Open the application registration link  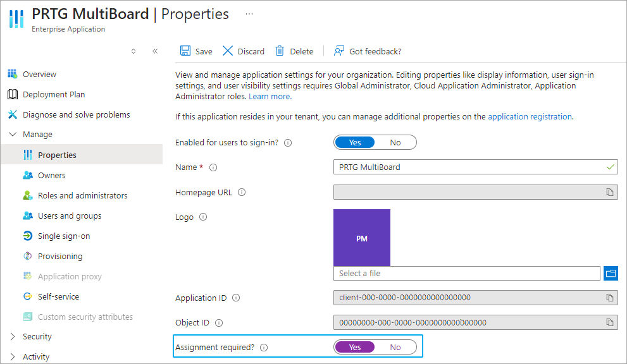530,117
